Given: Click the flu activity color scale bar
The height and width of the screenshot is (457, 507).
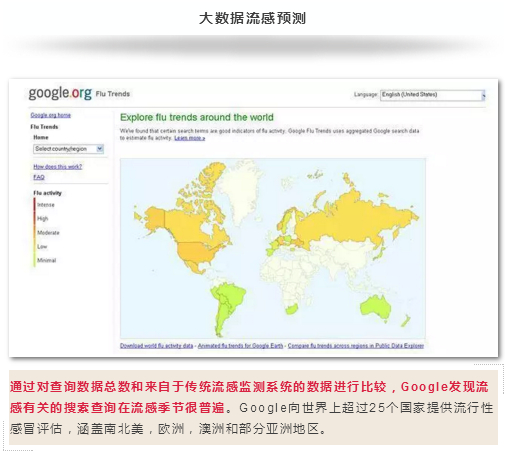Looking at the screenshot, I should [x=34, y=232].
